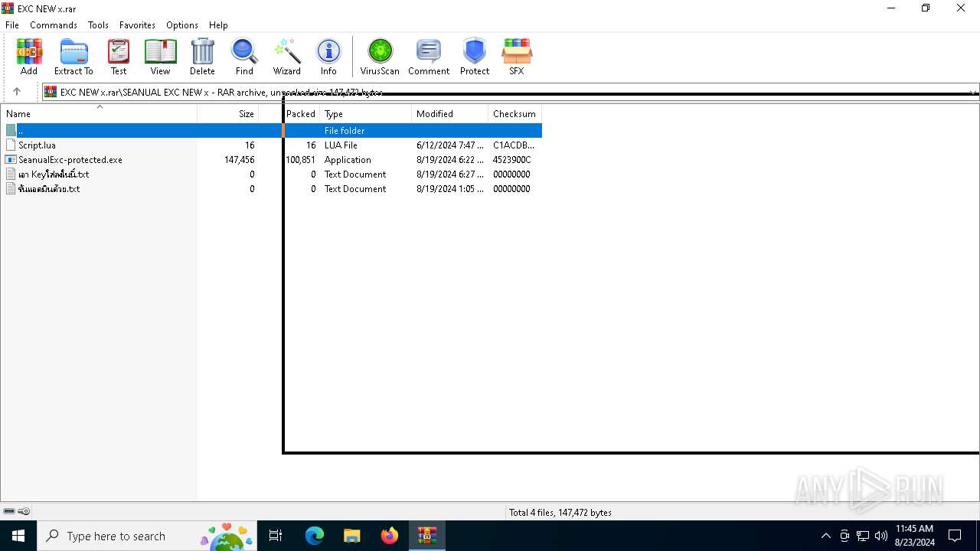Add archive Comment via toolbar
Viewport: 980px width, 551px height.
click(x=429, y=57)
